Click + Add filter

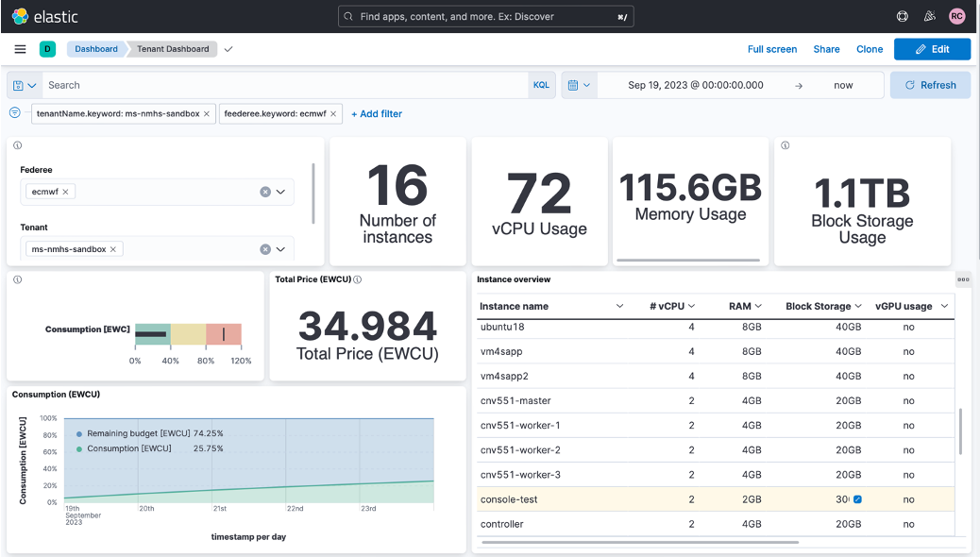pyautogui.click(x=377, y=114)
